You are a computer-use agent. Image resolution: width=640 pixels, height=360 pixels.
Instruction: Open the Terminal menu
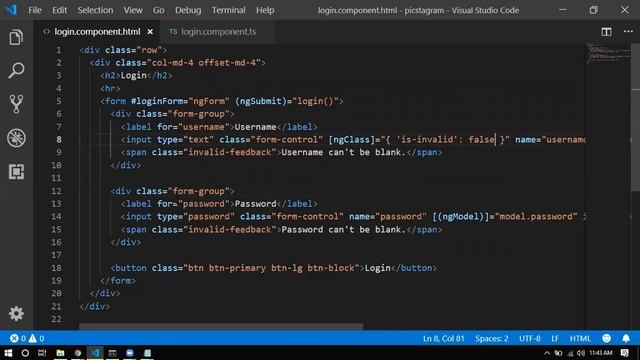(228, 10)
